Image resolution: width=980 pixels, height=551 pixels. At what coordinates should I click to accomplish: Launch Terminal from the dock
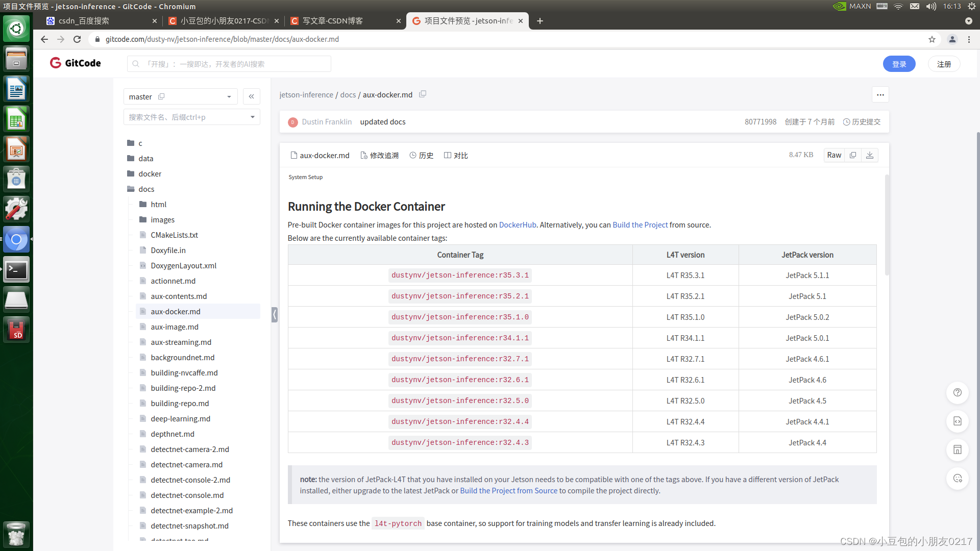pyautogui.click(x=16, y=269)
